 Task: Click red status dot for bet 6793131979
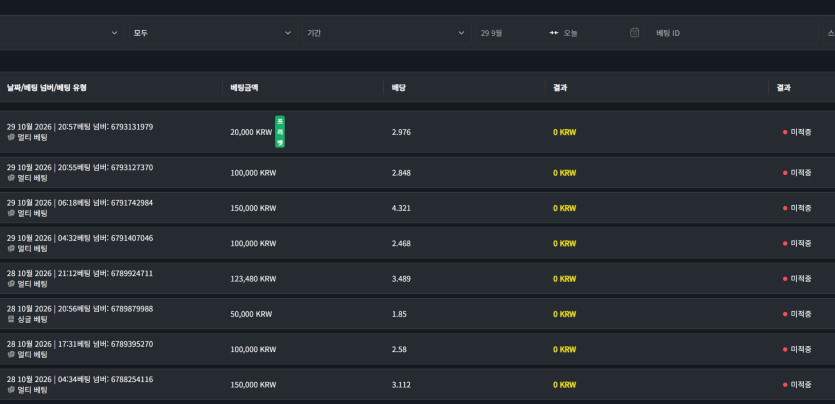click(785, 132)
